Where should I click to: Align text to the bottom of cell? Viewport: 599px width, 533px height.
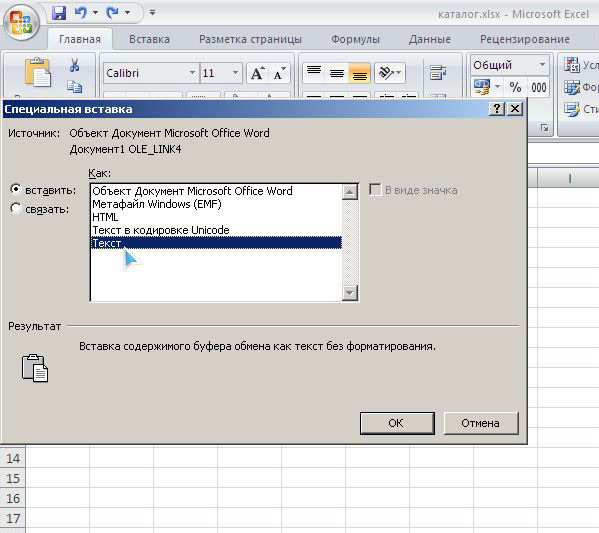point(359,73)
